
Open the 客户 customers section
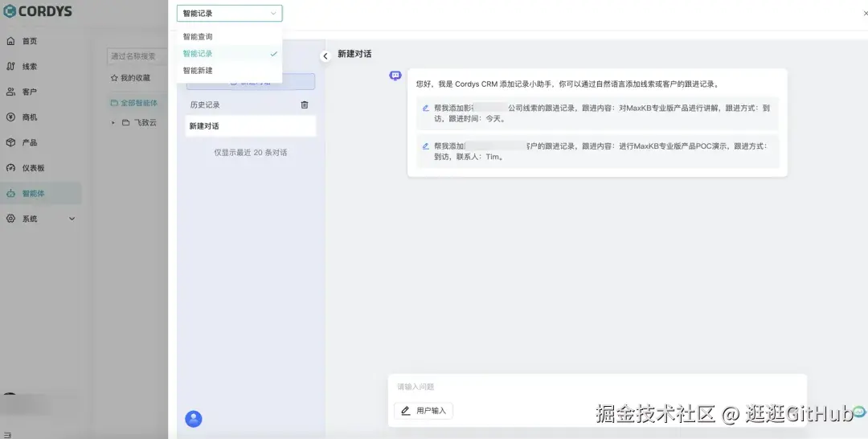(x=29, y=92)
